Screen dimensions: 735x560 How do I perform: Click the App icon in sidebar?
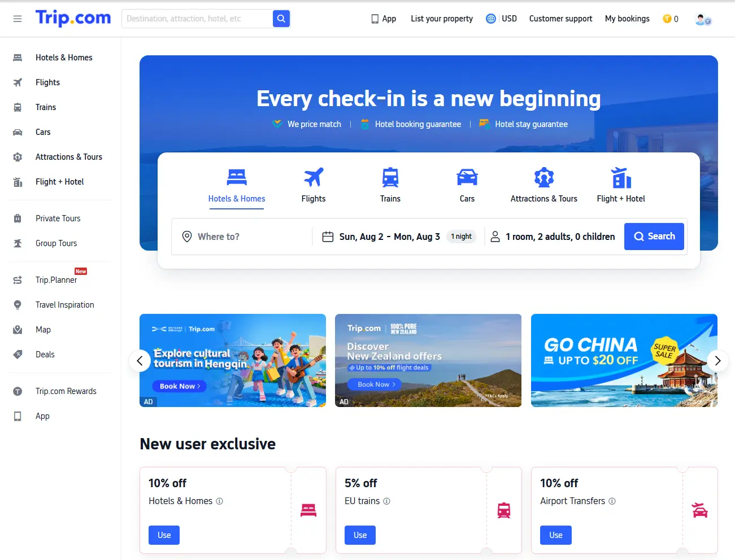point(18,416)
